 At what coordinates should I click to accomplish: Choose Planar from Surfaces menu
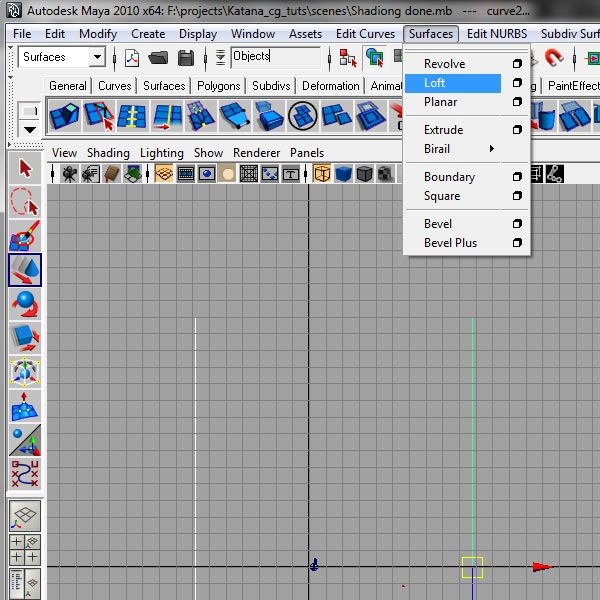tap(440, 102)
